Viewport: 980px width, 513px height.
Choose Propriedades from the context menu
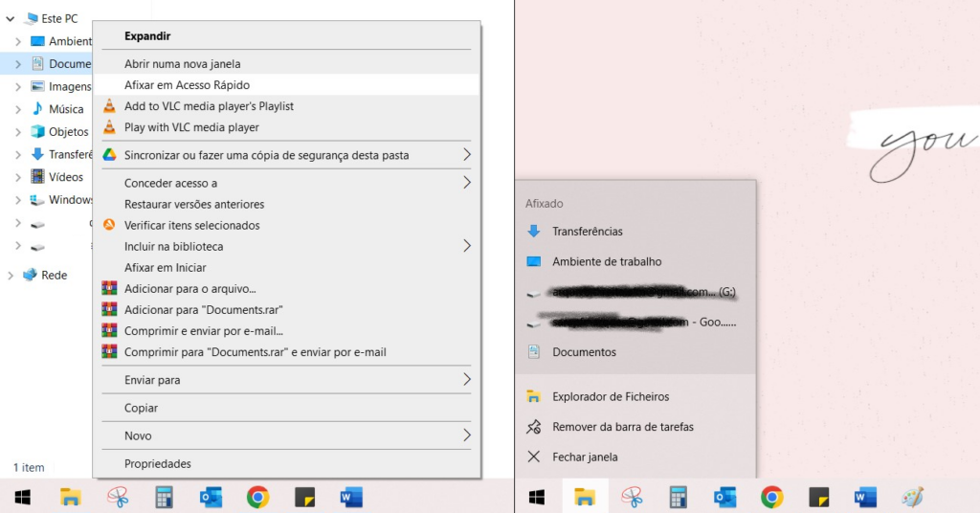[x=158, y=464]
